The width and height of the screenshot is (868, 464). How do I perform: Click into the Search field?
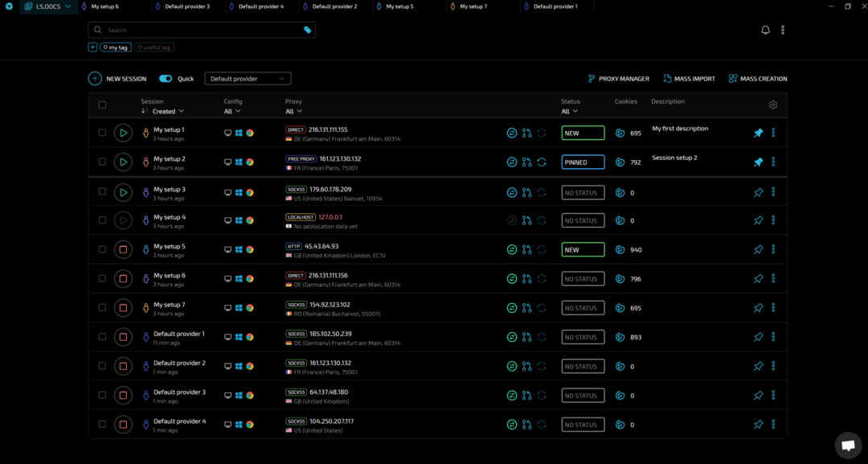[x=201, y=30]
